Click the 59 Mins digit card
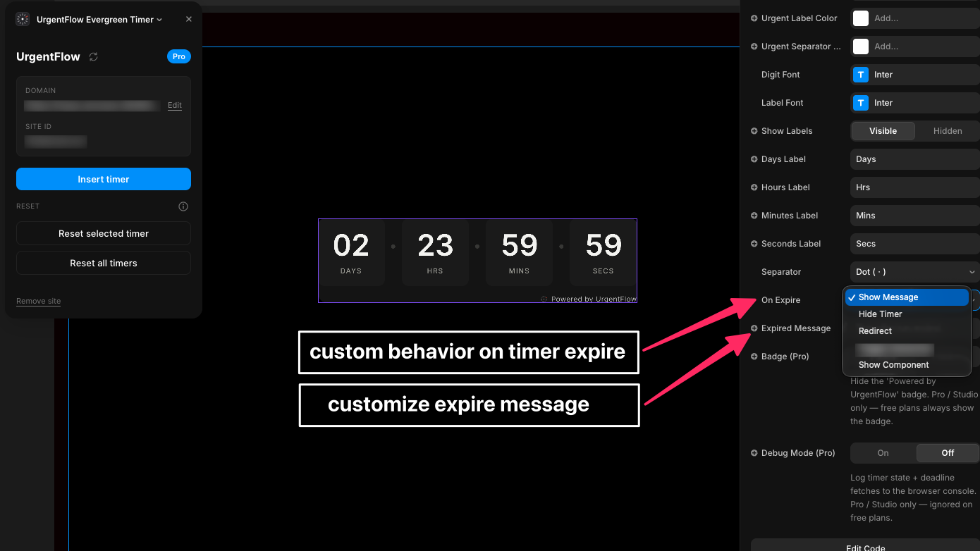The image size is (980, 551). pyautogui.click(x=520, y=252)
